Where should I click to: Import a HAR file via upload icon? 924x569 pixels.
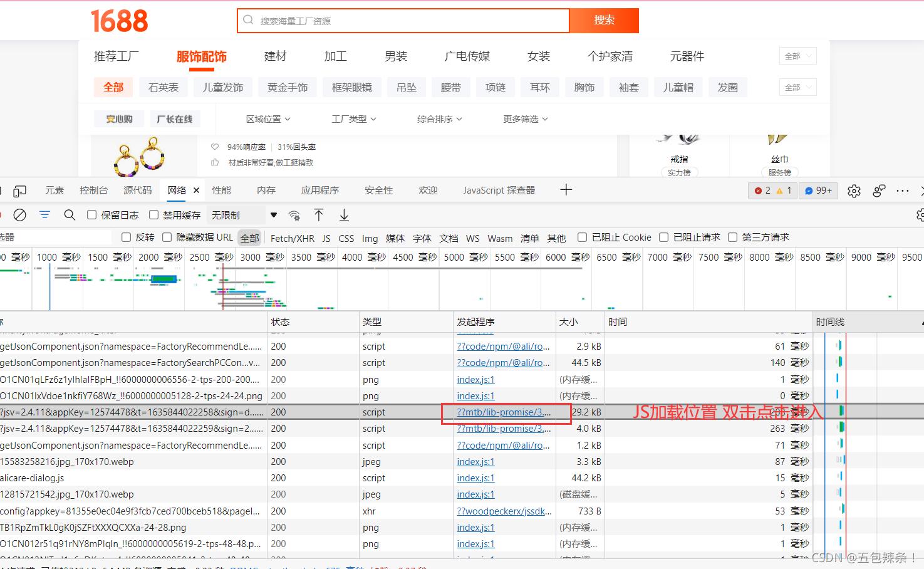319,215
